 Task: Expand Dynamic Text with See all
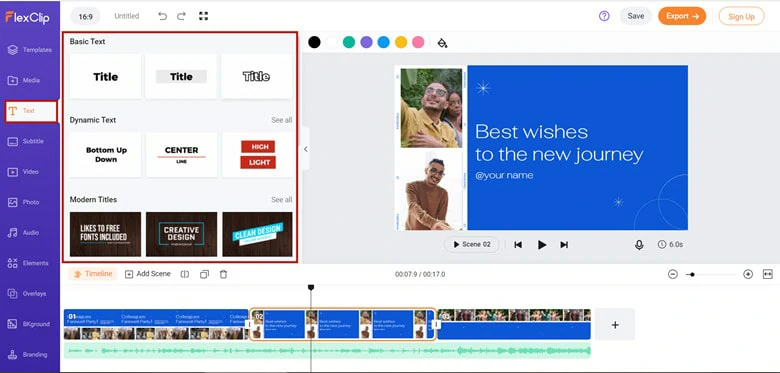(x=282, y=120)
